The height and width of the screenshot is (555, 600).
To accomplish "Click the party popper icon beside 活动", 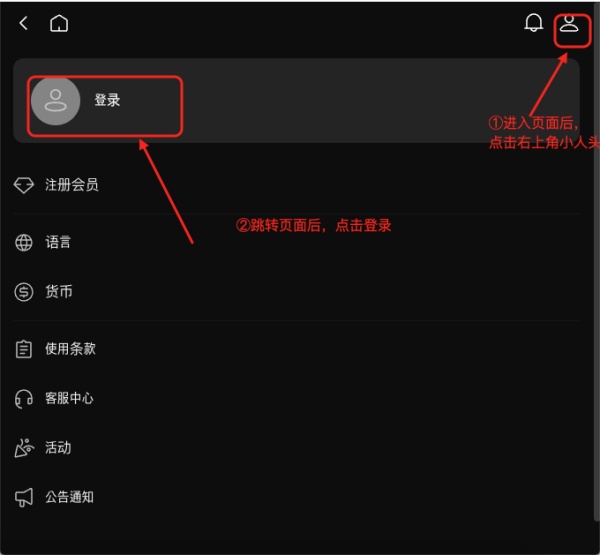I will click(x=24, y=448).
